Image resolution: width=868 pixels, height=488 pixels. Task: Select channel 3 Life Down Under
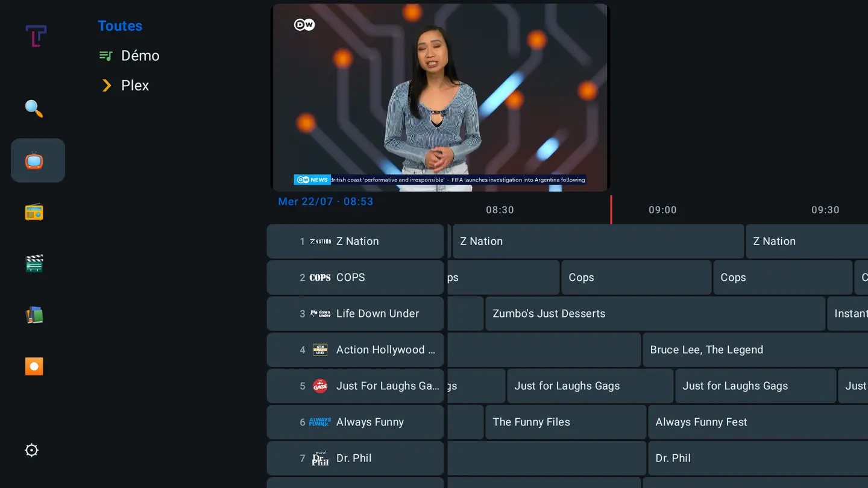[356, 313]
